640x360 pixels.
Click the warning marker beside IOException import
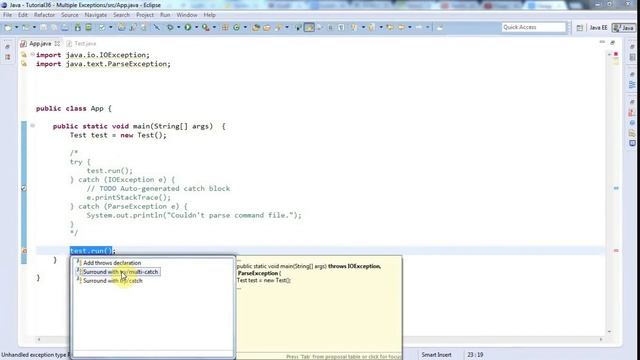pyautogui.click(x=24, y=55)
